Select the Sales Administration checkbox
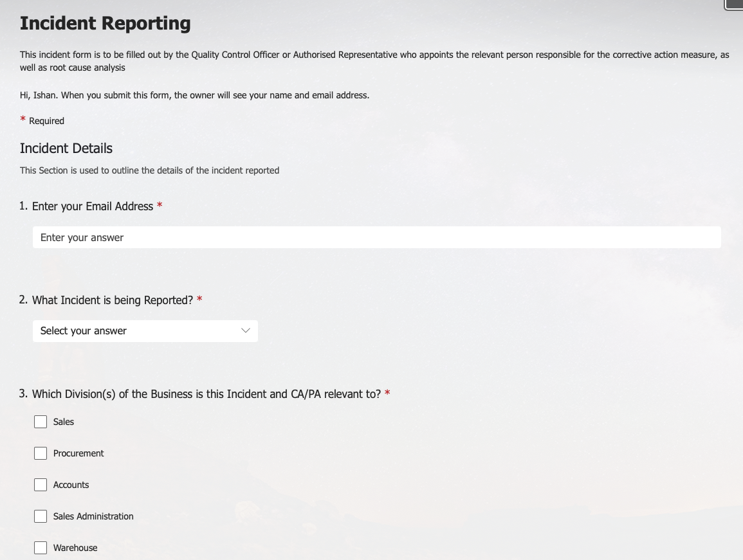This screenshot has height=560, width=743. pos(41,516)
